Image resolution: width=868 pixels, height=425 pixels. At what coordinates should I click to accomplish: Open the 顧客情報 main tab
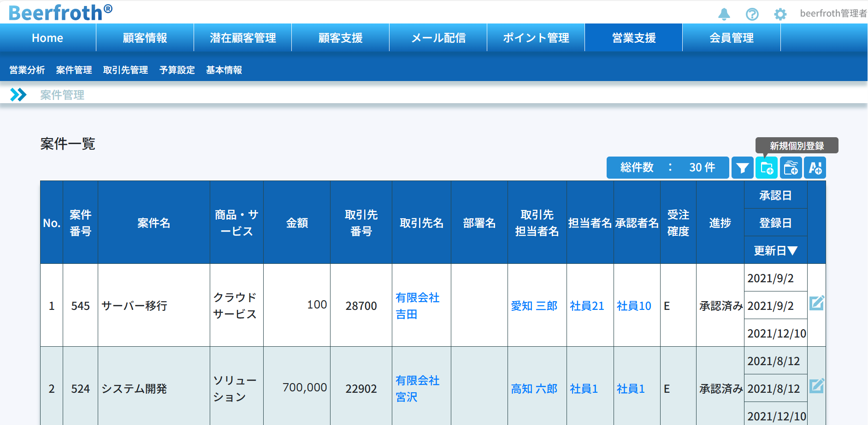pyautogui.click(x=145, y=38)
